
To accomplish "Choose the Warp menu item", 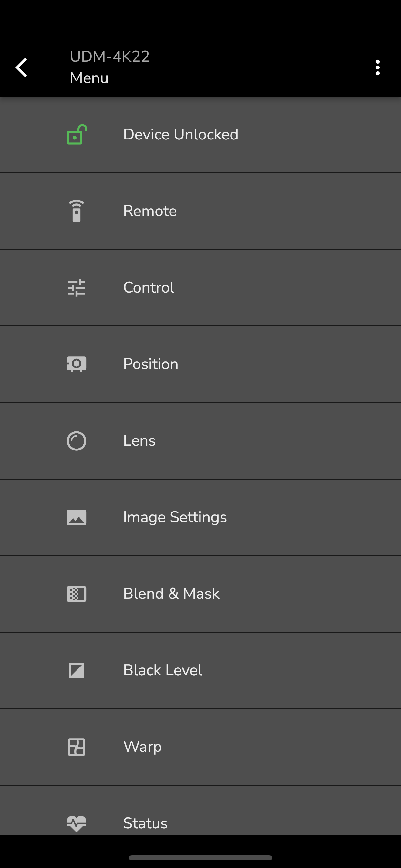I will (200, 747).
